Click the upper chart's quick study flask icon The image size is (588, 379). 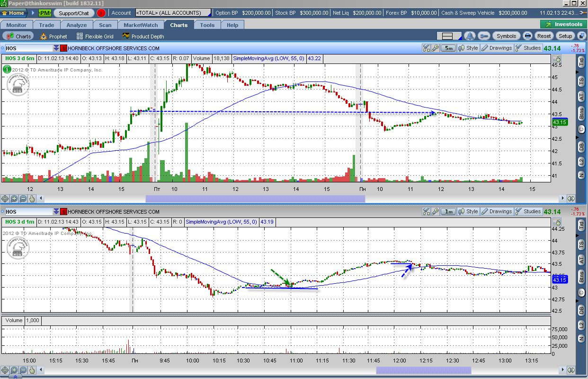[x=426, y=48]
